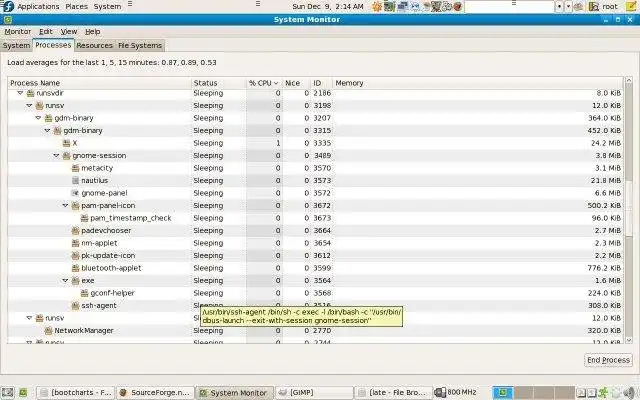This screenshot has width=640, height=400.
Task: Click the X process icon
Action: (67, 143)
